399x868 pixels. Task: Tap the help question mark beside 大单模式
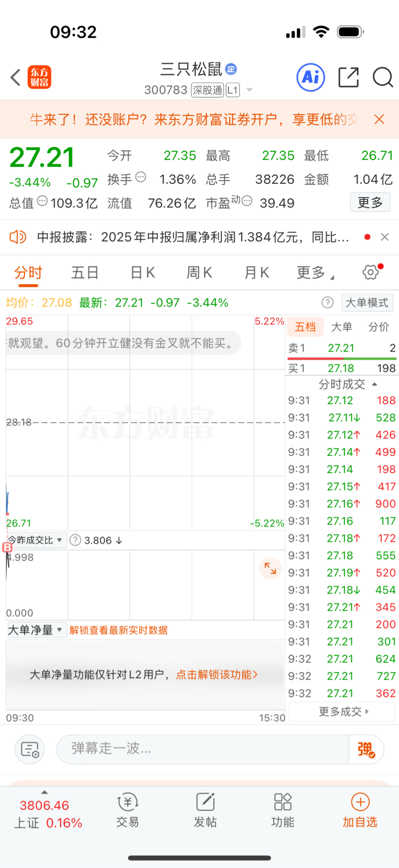pos(327,303)
